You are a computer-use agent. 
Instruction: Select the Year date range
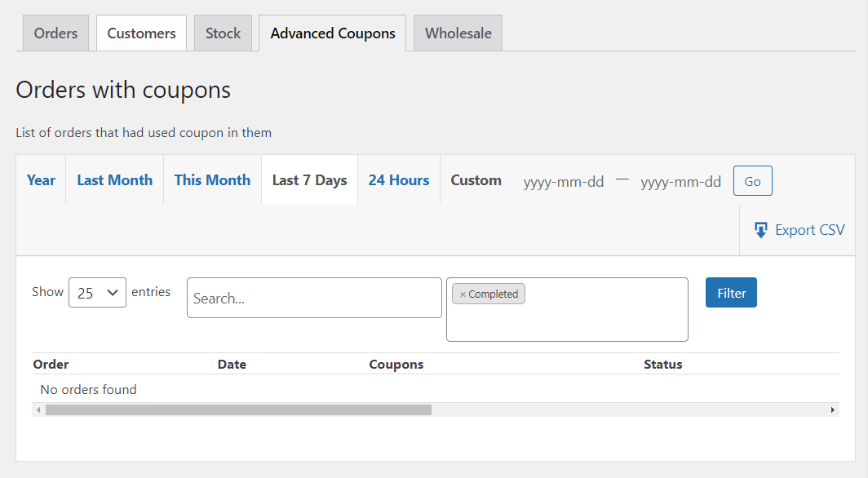41,180
